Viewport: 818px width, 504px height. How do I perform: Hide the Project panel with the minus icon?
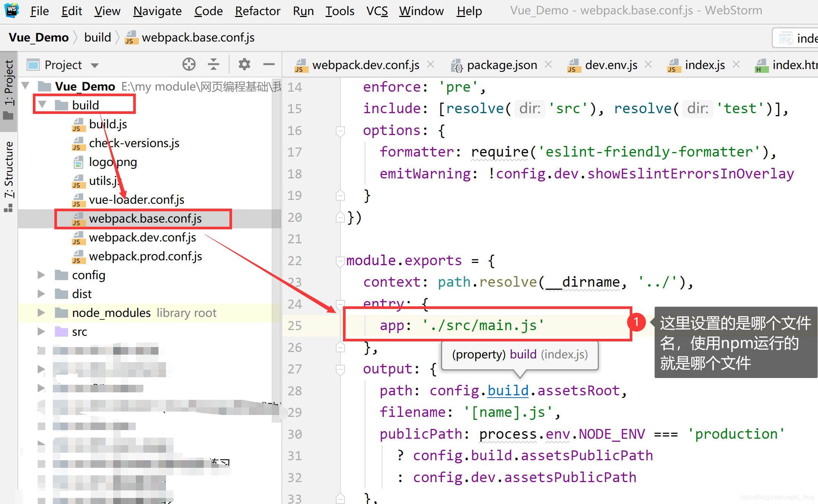coord(269,65)
